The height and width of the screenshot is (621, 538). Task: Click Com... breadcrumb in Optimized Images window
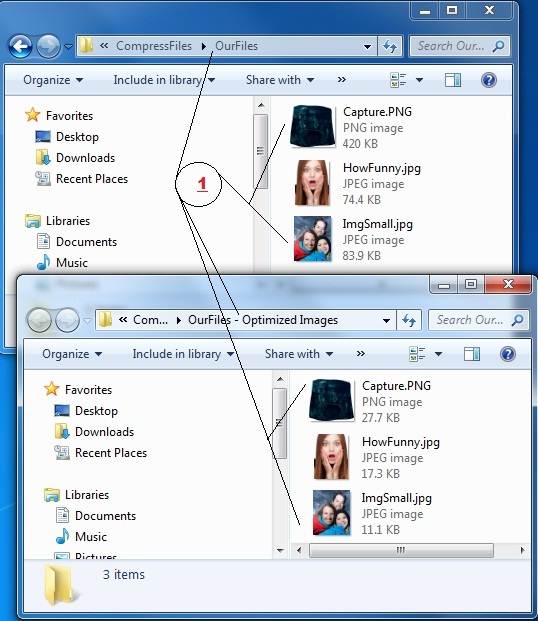pos(150,320)
